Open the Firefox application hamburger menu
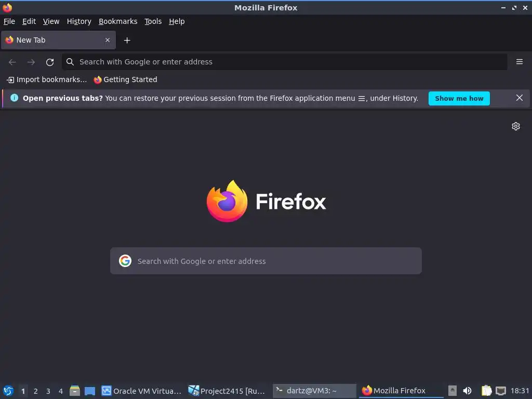532x399 pixels. [519, 62]
